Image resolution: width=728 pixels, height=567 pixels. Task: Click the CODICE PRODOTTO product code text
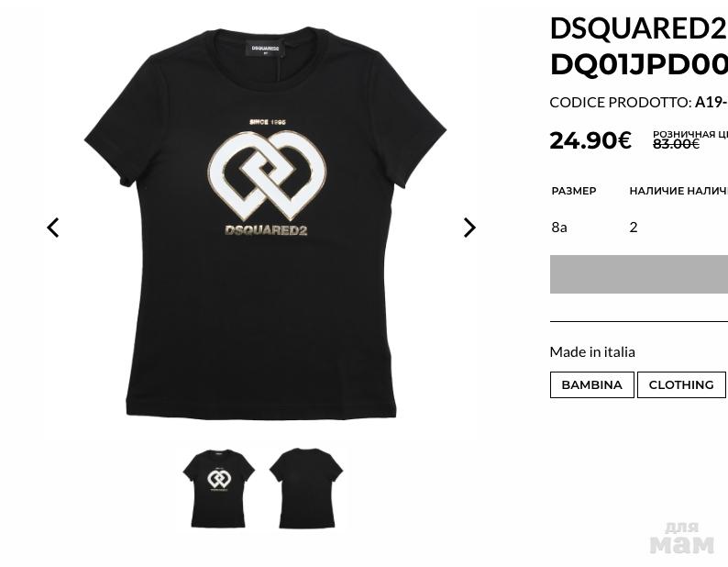tap(639, 102)
